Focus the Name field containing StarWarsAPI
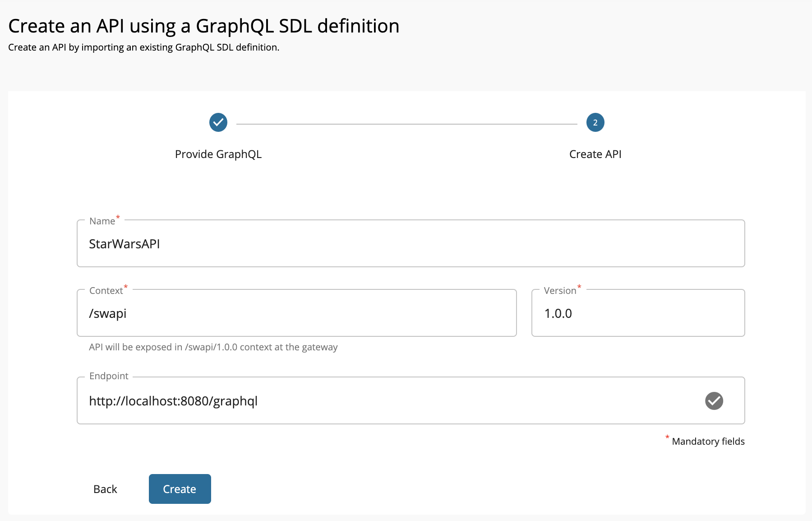This screenshot has width=812, height=521. click(411, 244)
